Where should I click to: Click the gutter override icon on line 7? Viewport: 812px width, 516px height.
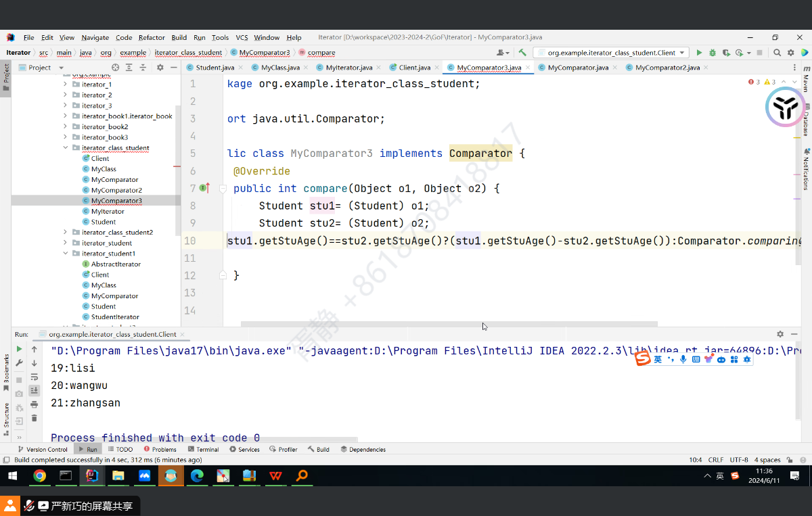tap(204, 188)
